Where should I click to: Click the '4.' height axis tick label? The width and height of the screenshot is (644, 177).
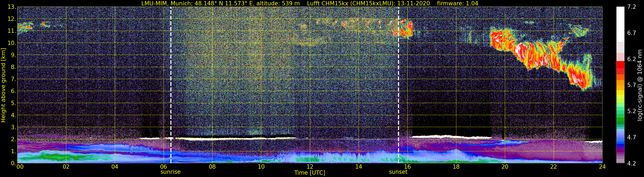click(x=13, y=115)
